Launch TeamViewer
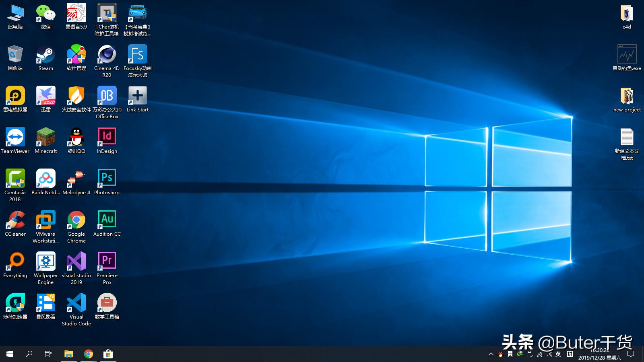 [15, 138]
